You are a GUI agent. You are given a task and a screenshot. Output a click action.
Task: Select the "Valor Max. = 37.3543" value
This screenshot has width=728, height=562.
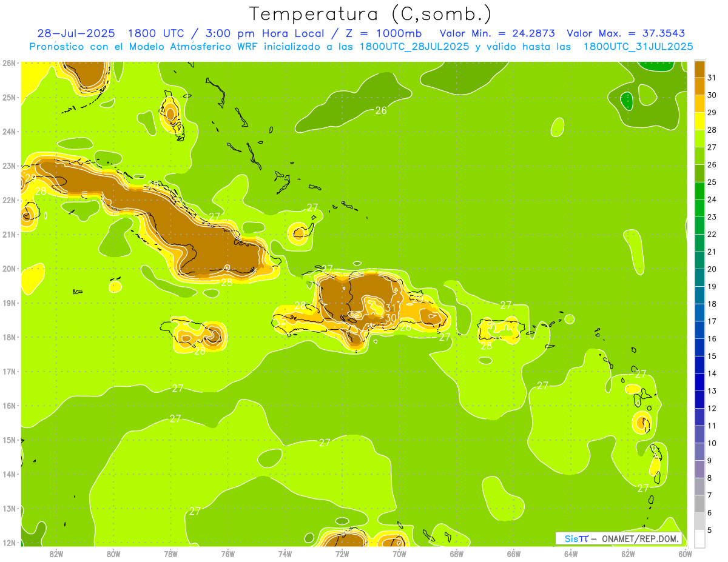point(626,33)
